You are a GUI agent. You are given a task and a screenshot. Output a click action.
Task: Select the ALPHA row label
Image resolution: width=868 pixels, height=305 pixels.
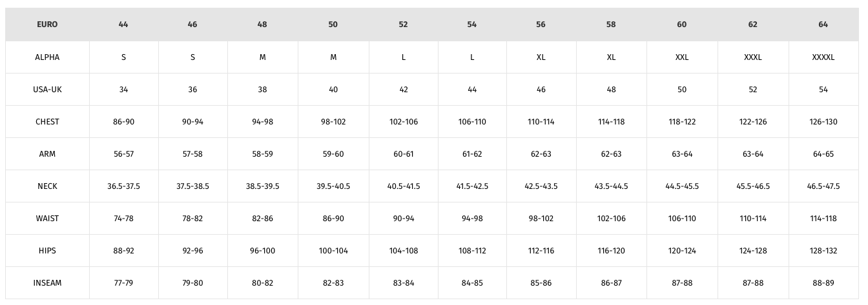click(x=47, y=57)
